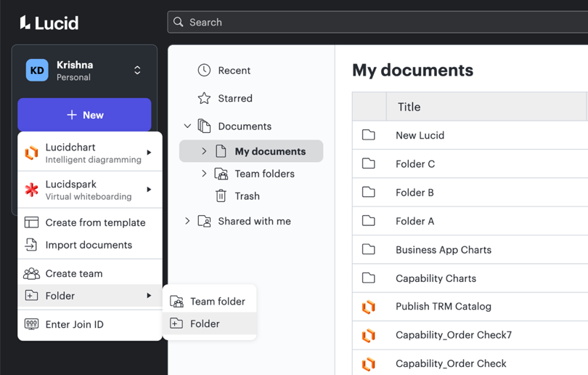Click the Lucidspark red asterisk icon
This screenshot has width=588, height=375.
point(32,190)
